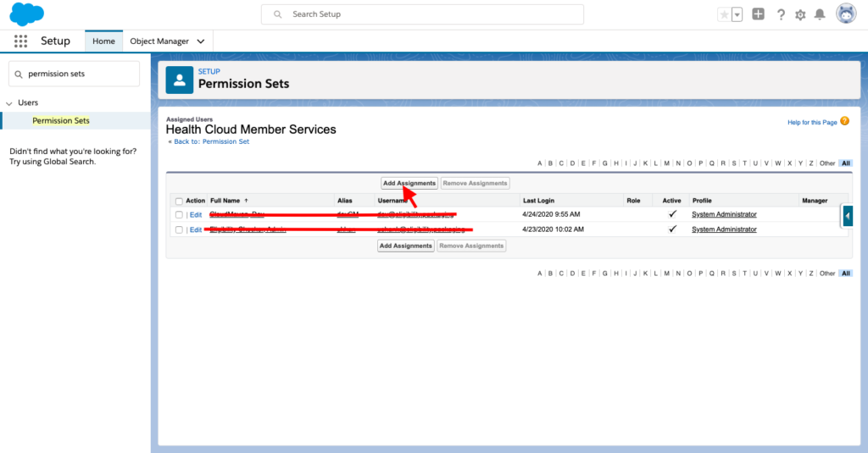The image size is (868, 453).
Task: Filter by letter Z in top index
Action: click(x=811, y=163)
